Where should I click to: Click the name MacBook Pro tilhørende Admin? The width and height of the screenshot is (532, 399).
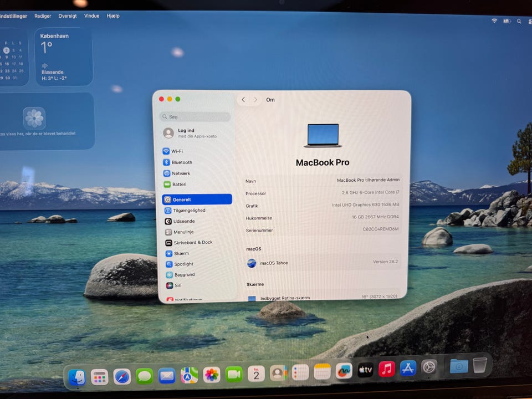(368, 180)
